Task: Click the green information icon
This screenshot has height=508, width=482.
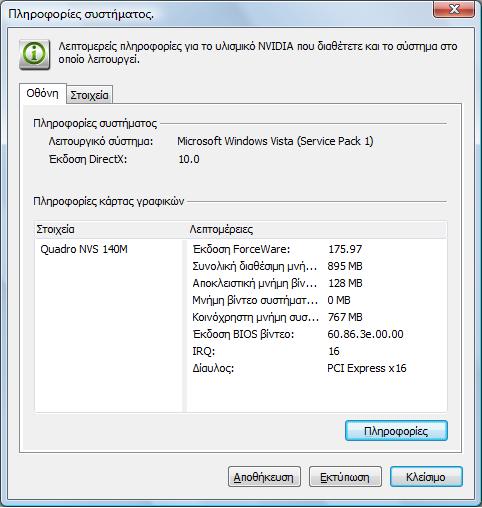Action: point(35,55)
